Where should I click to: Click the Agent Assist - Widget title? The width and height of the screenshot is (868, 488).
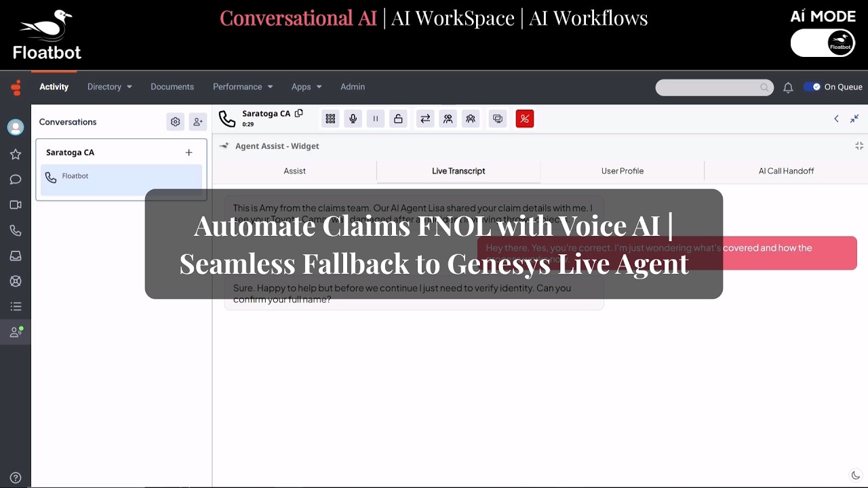(x=277, y=146)
